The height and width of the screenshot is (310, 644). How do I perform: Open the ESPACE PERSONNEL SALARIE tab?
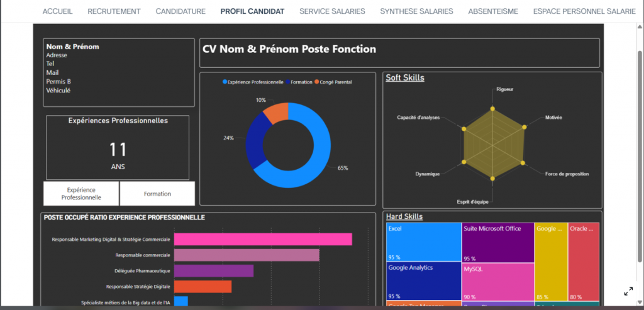pyautogui.click(x=584, y=11)
